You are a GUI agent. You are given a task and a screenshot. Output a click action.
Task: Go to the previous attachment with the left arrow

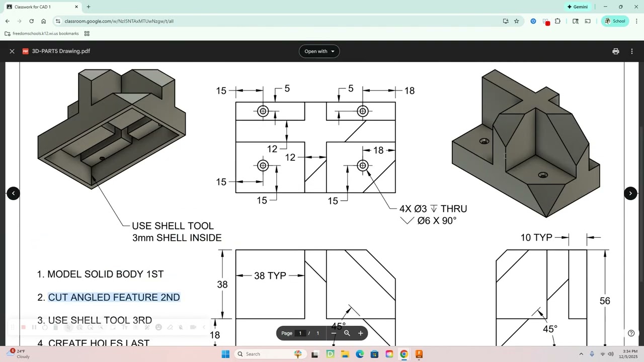point(14,193)
